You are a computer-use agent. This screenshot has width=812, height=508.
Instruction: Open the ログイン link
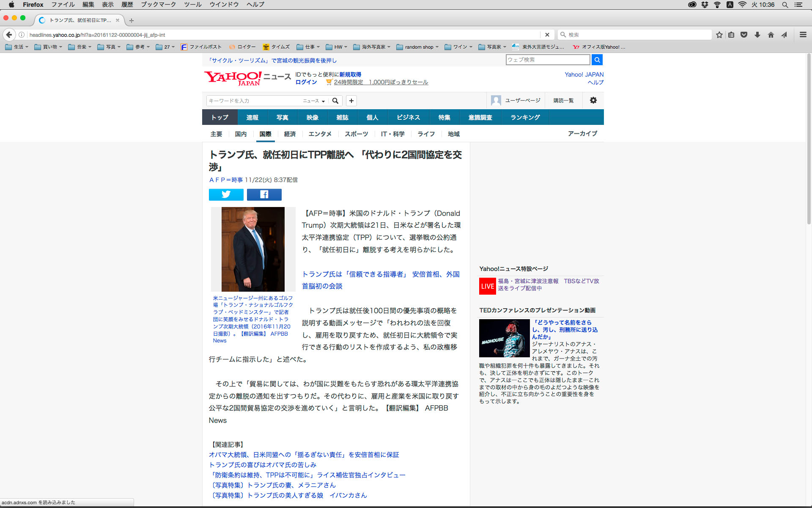(x=306, y=82)
